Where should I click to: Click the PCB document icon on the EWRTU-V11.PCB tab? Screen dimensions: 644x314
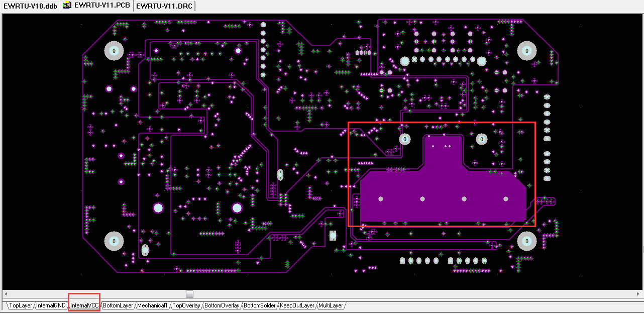click(x=67, y=6)
